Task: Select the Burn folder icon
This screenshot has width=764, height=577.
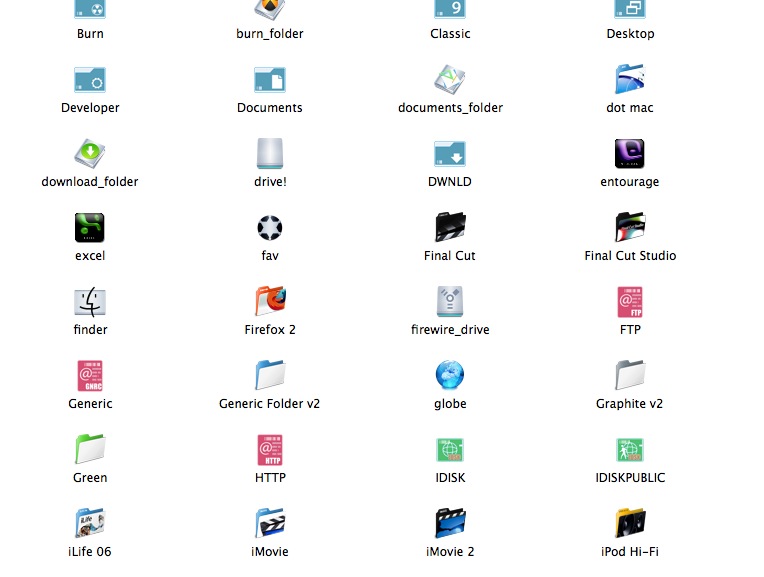Action: (x=90, y=9)
